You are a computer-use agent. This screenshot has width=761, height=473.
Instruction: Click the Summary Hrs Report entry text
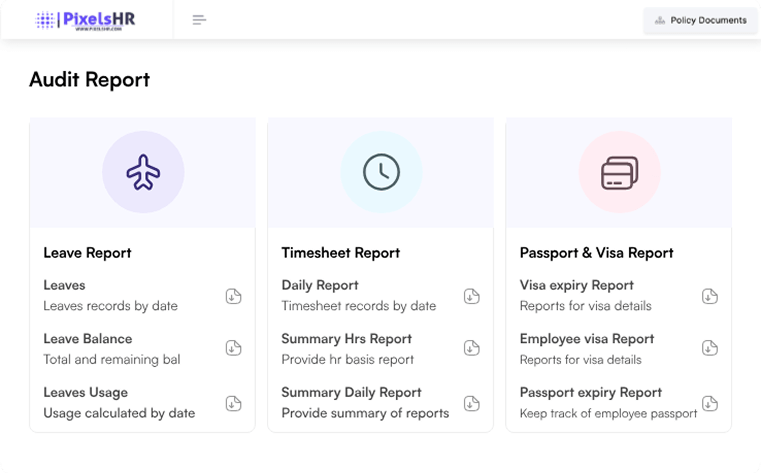347,339
